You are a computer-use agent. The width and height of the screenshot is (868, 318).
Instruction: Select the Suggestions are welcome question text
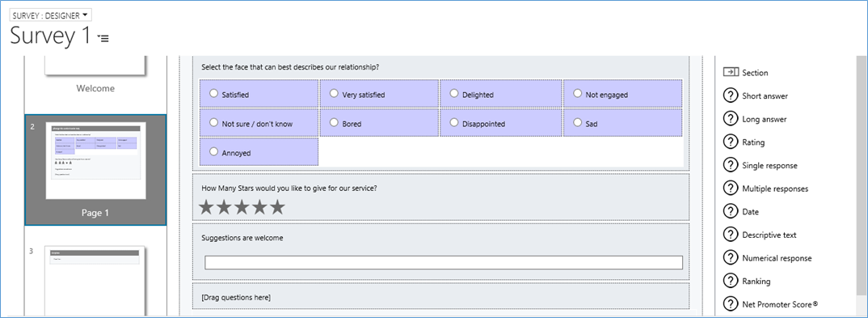(242, 238)
